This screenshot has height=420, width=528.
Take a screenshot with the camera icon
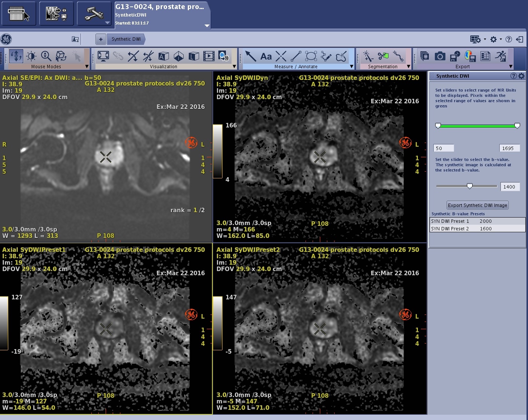440,57
